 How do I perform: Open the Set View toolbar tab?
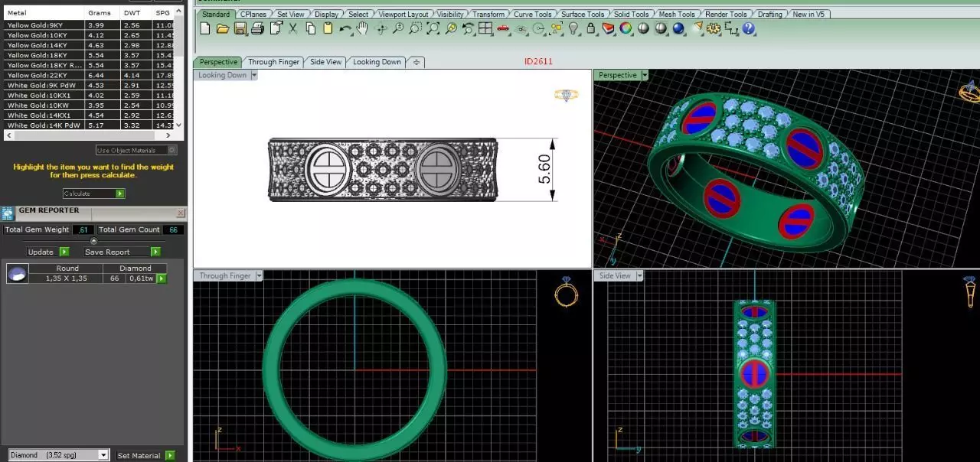[290, 14]
